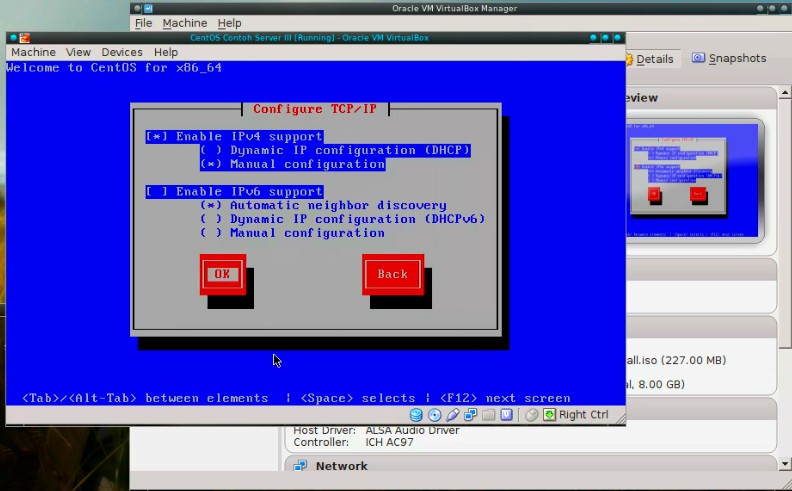The height and width of the screenshot is (491, 792).
Task: Click the Network section icon in VirtualBox Manager
Action: click(301, 466)
